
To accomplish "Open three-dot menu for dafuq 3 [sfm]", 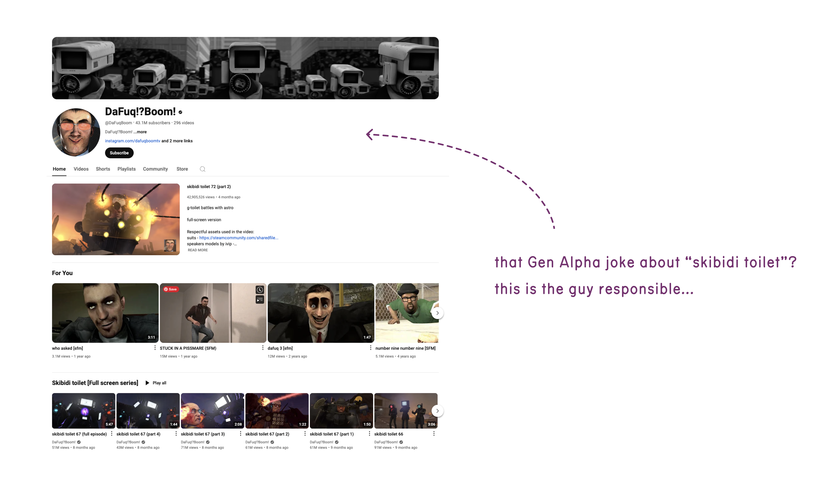I will coord(370,348).
